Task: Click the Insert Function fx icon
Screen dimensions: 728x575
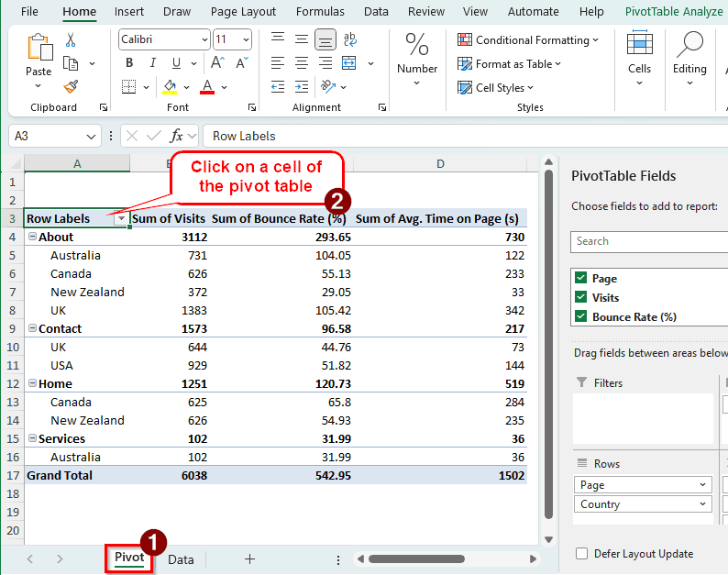Action: [x=177, y=136]
